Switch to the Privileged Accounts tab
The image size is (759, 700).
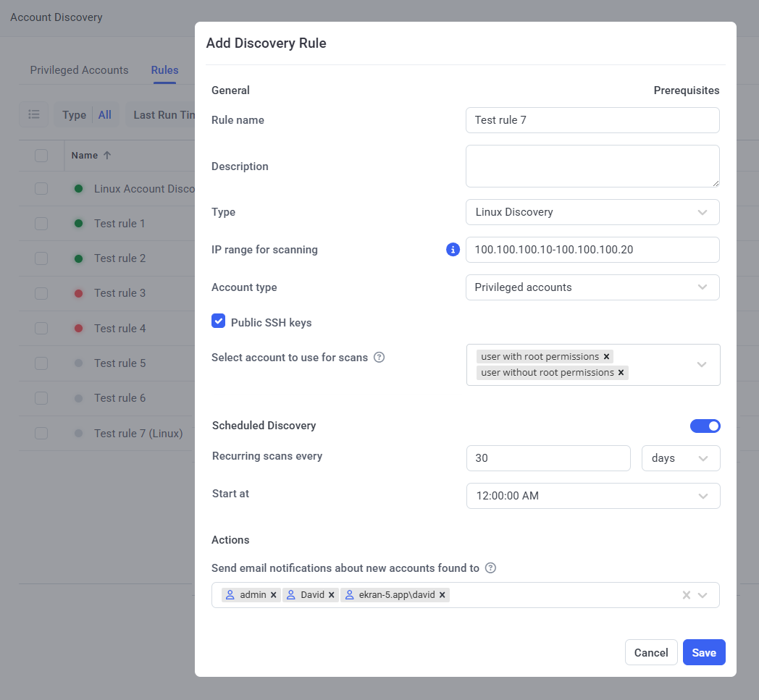tap(79, 70)
